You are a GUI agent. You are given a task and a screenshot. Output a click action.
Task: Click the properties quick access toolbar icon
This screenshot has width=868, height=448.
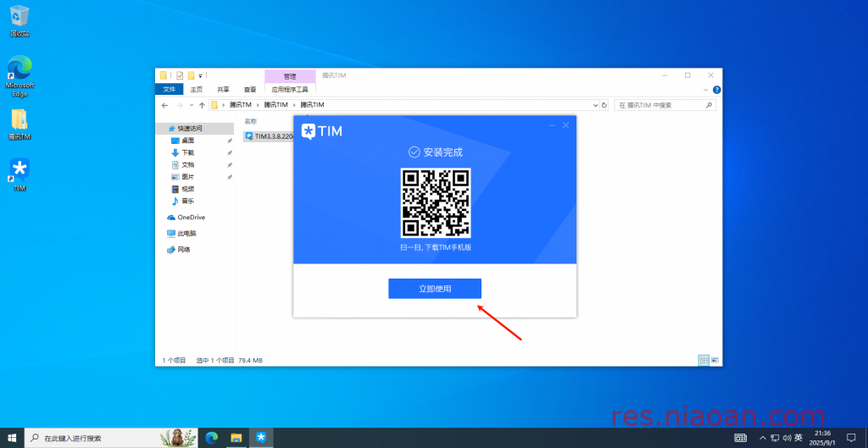pos(180,75)
